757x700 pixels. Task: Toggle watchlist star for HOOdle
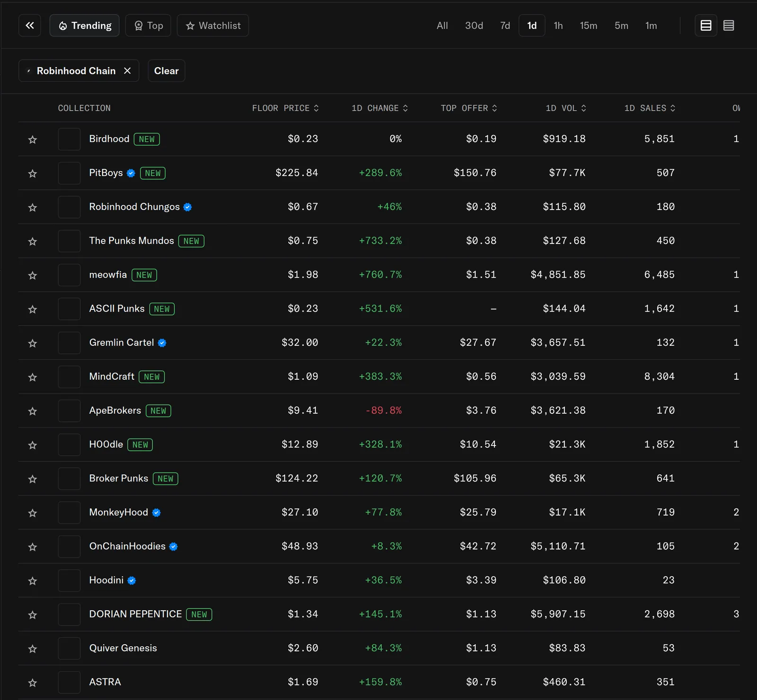[33, 445]
